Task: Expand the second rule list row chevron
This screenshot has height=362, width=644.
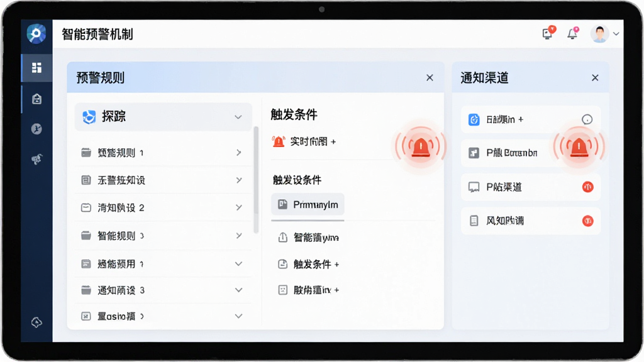Action: pos(238,180)
